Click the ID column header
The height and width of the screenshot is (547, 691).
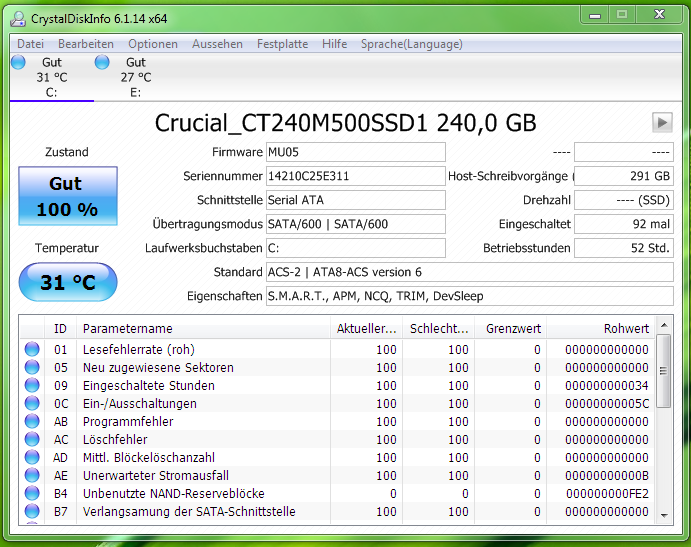[60, 328]
